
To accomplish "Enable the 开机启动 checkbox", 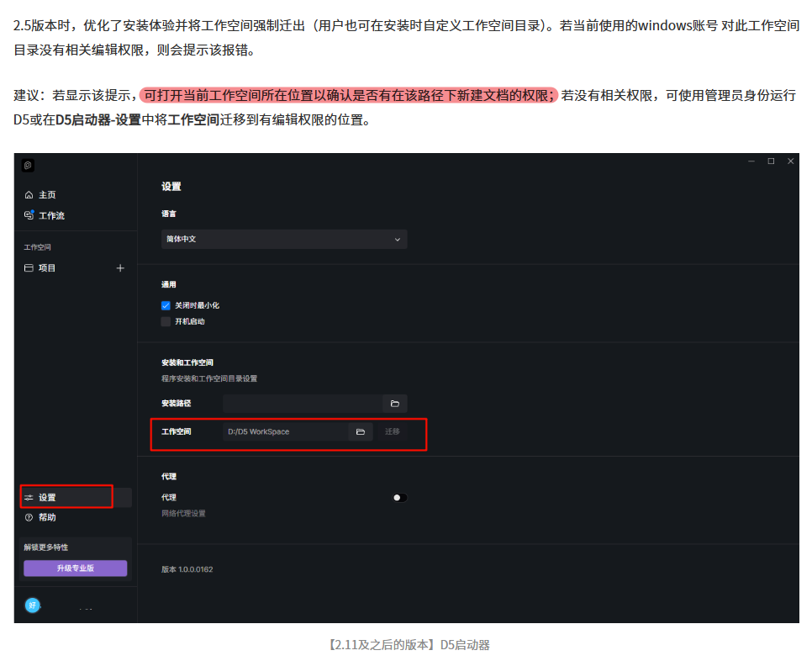I will [166, 321].
